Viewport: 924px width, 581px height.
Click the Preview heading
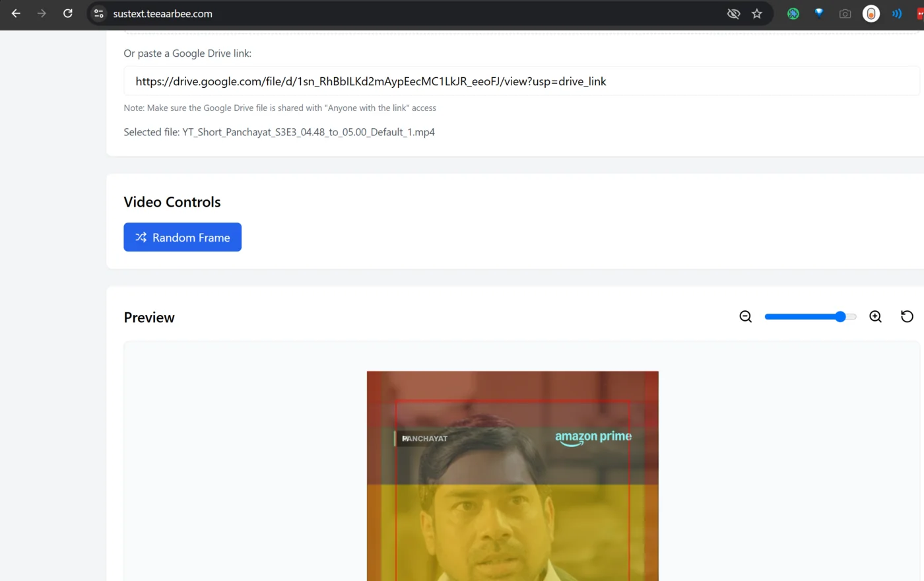click(149, 318)
